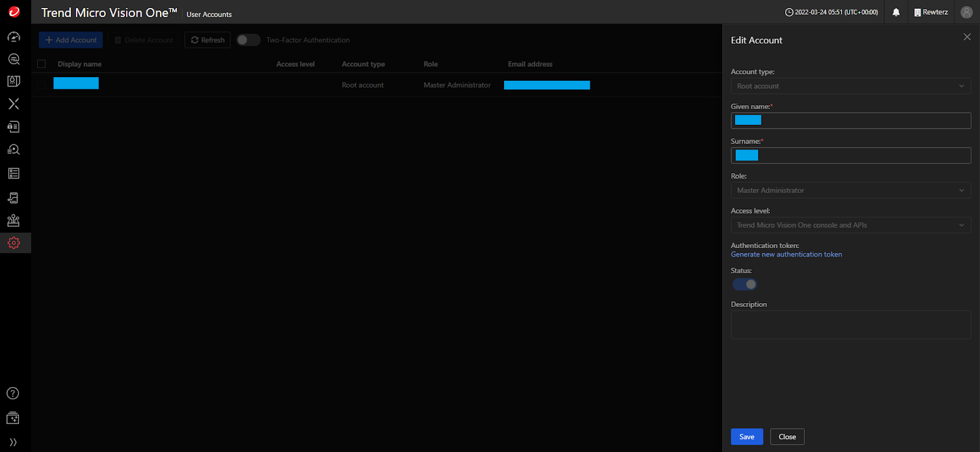Click the Refresh button
The width and height of the screenshot is (980, 452).
208,40
